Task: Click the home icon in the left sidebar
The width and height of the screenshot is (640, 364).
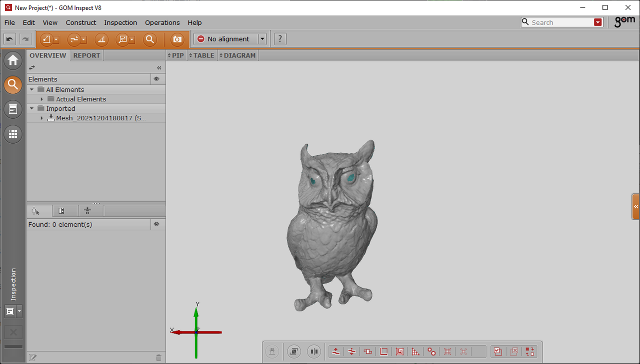Action: click(13, 60)
